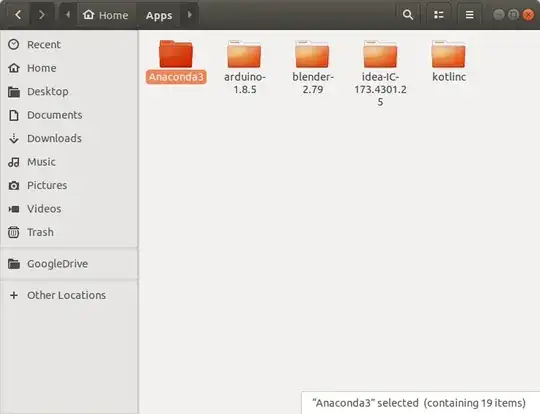
Task: Maximize the file manager window
Action: [513, 14]
